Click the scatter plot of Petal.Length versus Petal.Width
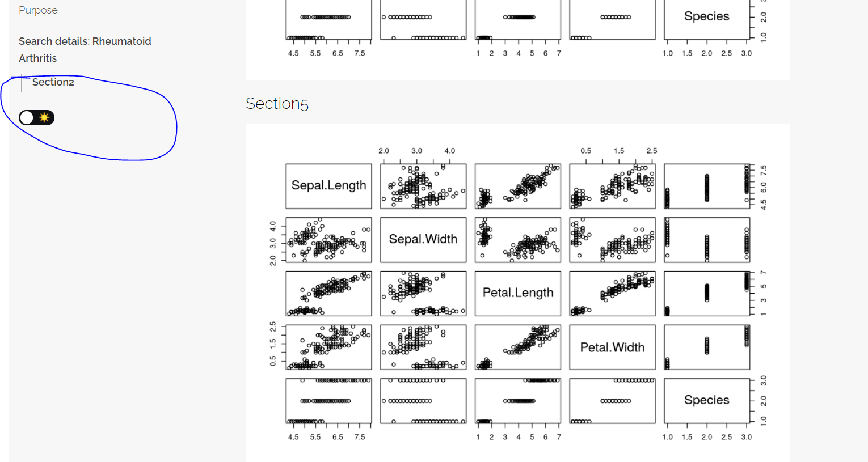868x462 pixels. point(612,293)
